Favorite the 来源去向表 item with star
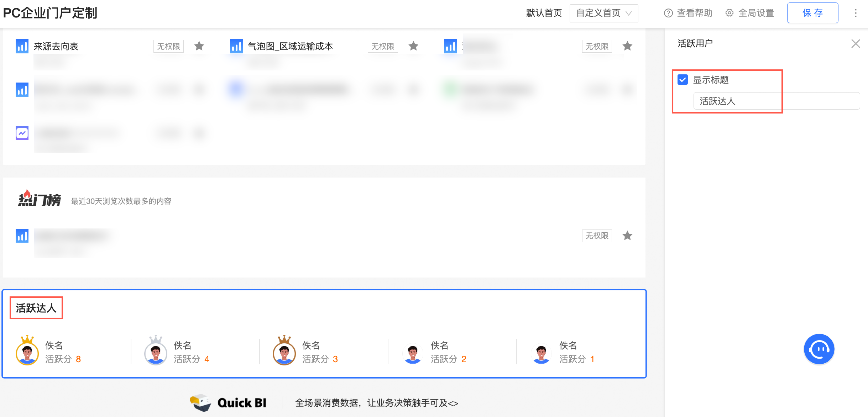 pos(199,46)
